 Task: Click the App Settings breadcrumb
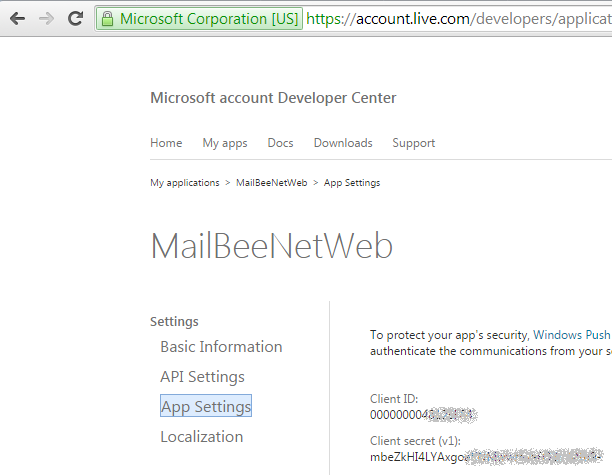tap(352, 183)
